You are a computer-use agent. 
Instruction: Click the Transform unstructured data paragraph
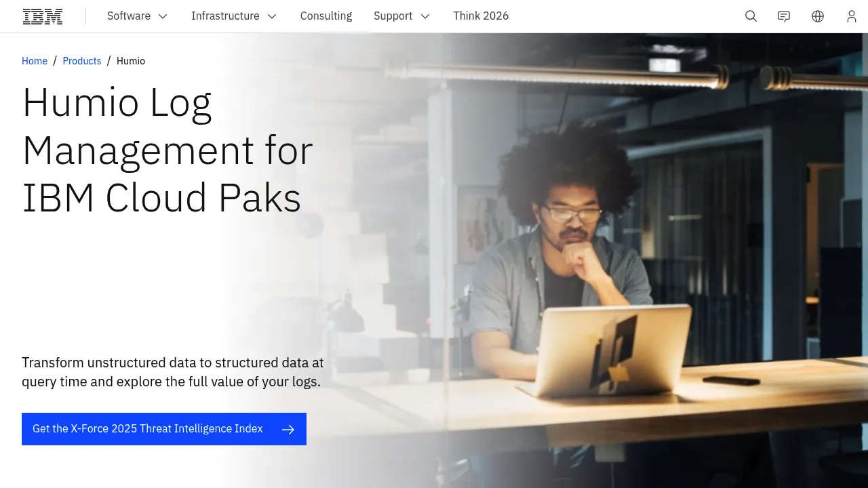(x=173, y=372)
